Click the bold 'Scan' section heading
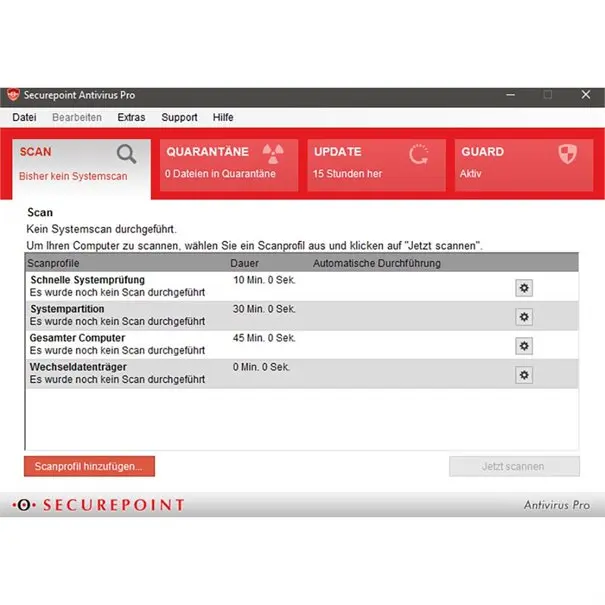 click(40, 213)
